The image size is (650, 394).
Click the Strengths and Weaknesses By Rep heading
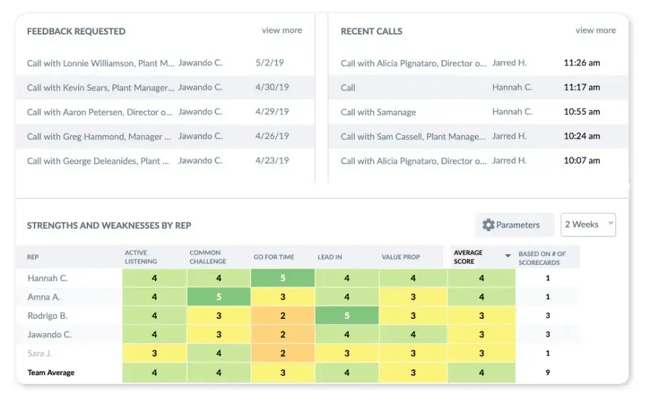[x=109, y=225]
